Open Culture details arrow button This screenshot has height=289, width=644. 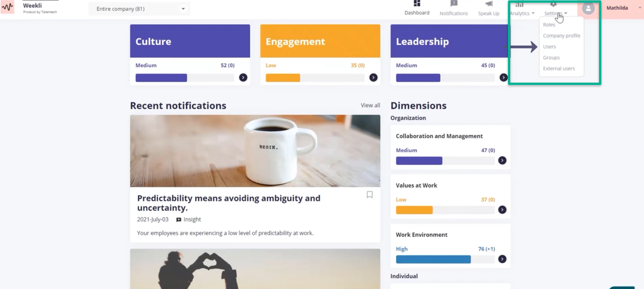point(243,78)
